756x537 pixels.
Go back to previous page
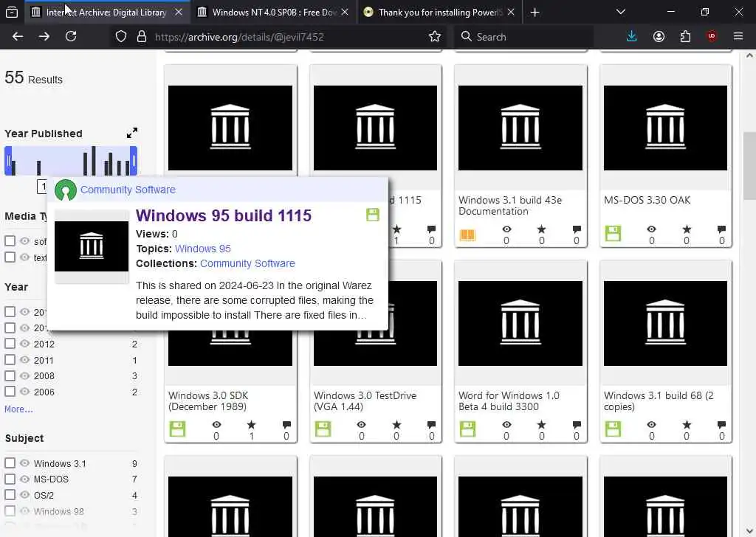click(x=18, y=37)
